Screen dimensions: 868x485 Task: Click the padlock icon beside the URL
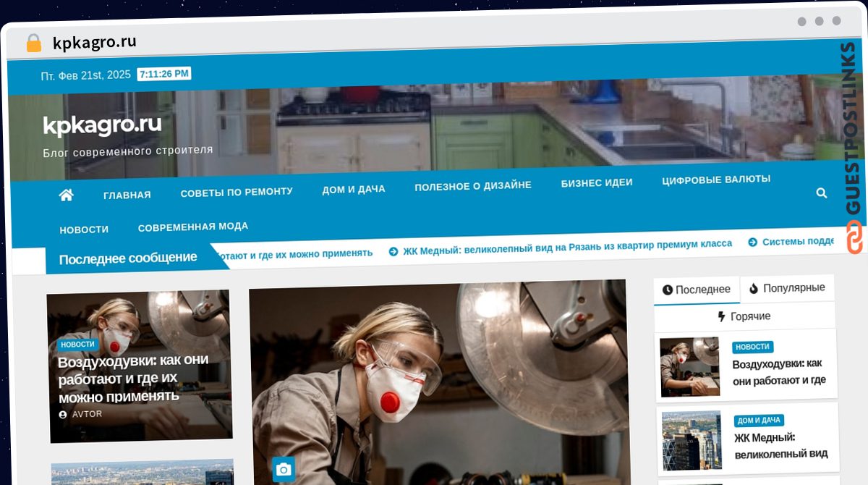[33, 43]
